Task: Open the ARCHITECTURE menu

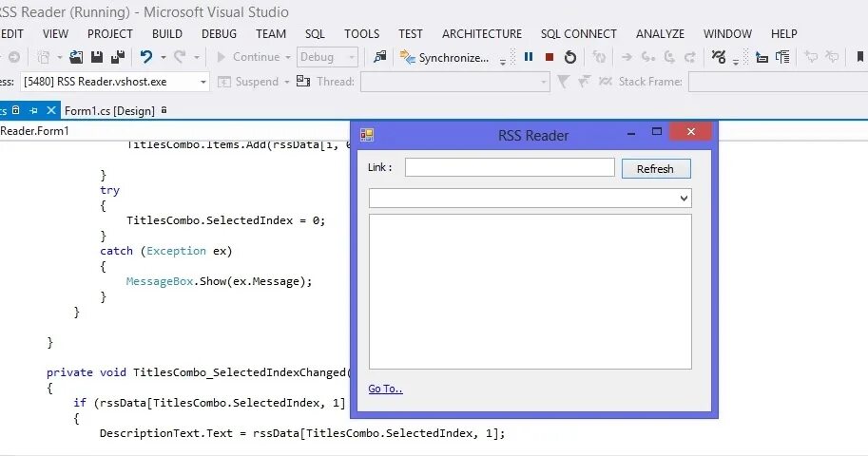Action: tap(482, 34)
